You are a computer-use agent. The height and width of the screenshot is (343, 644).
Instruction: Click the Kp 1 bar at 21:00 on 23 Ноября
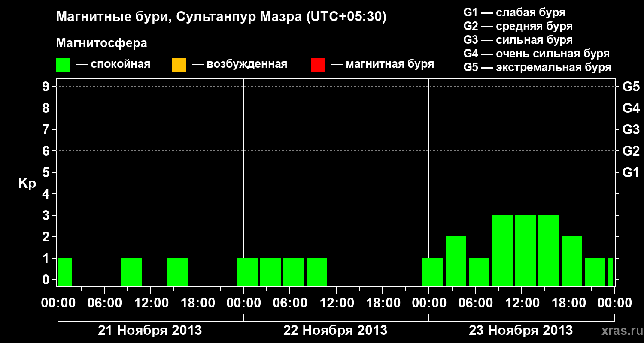click(x=595, y=272)
